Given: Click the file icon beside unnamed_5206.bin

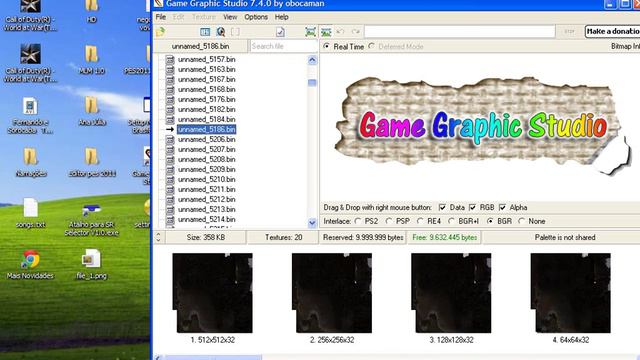Looking at the screenshot, I should [x=170, y=140].
